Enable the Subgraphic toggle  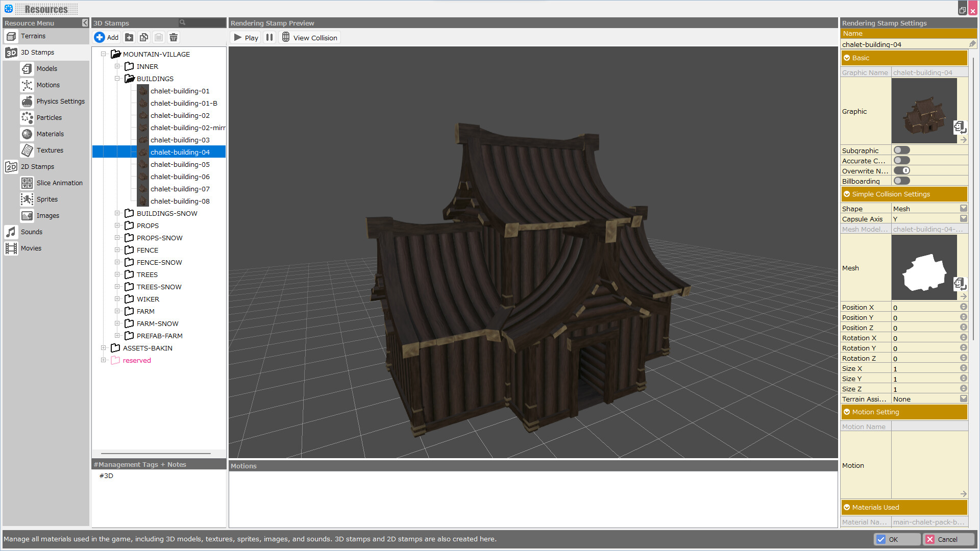pyautogui.click(x=902, y=149)
